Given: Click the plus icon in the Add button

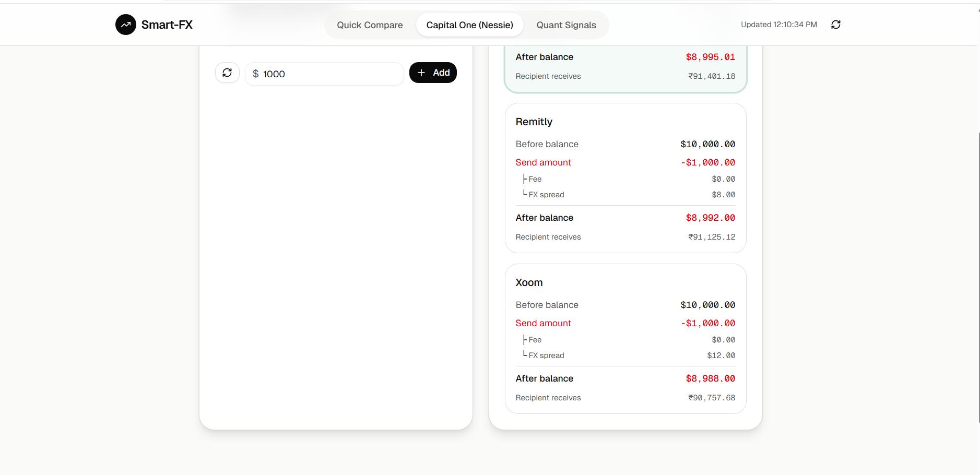Looking at the screenshot, I should (421, 73).
